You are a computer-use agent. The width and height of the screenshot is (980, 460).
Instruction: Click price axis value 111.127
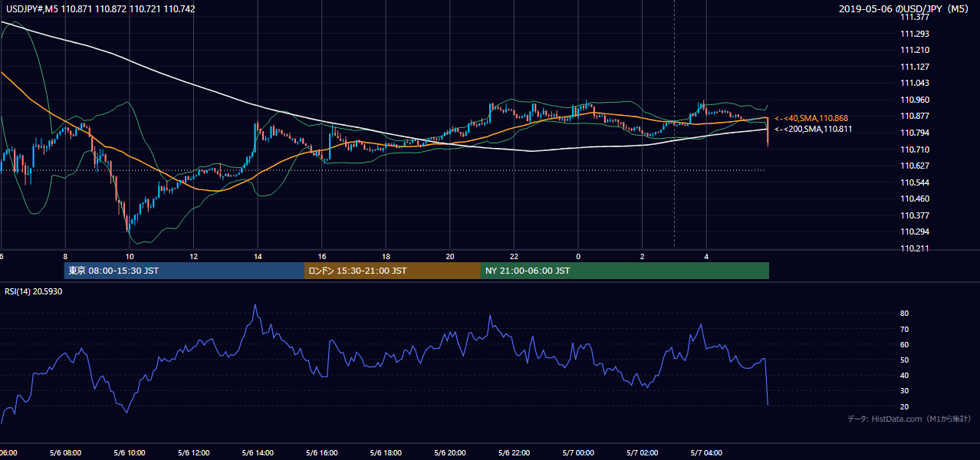pyautogui.click(x=915, y=67)
